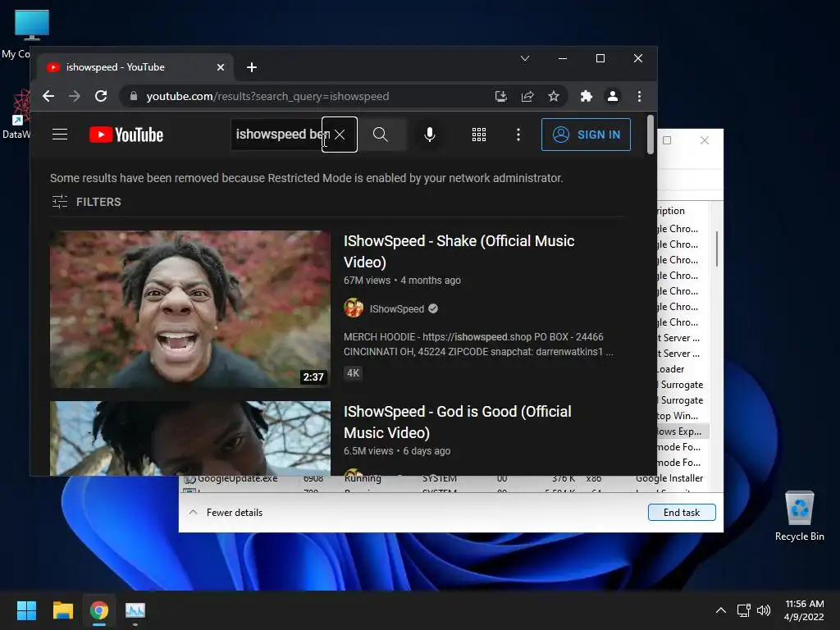Open the network tray icon
The image size is (840, 630).
coord(743,610)
